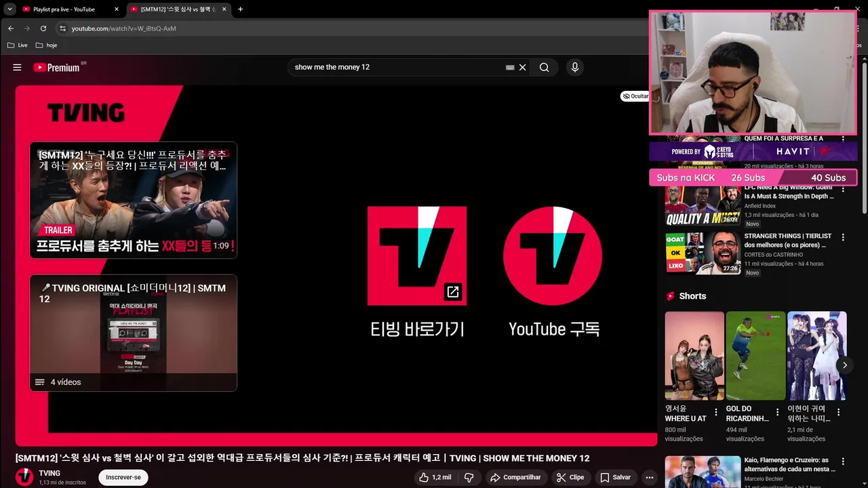Image resolution: width=868 pixels, height=488 pixels.
Task: Open a new browser tab
Action: coord(240,9)
